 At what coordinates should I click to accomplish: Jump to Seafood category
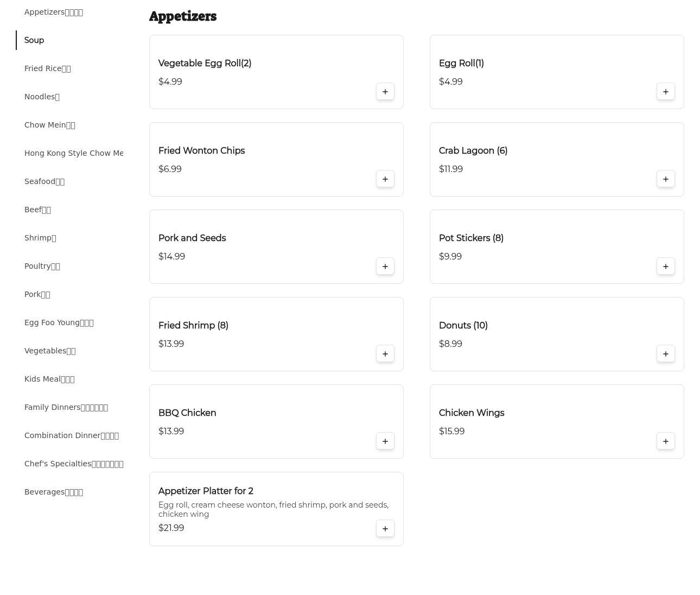[x=44, y=181]
